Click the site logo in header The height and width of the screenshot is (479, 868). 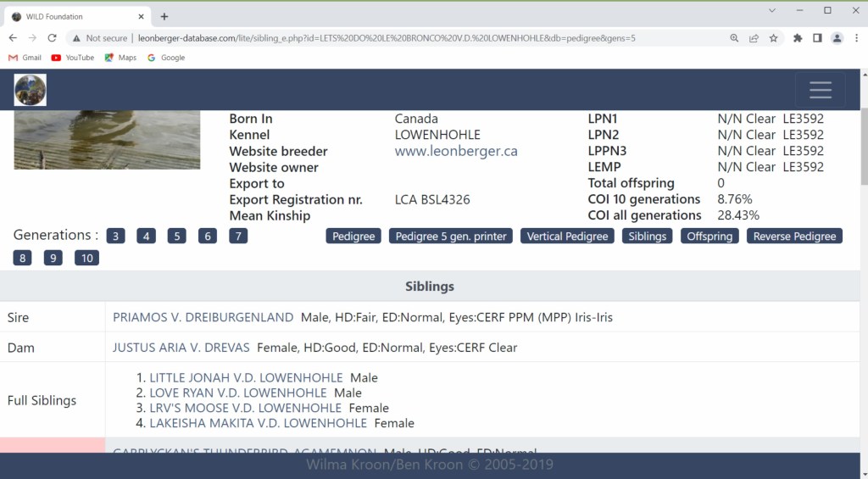tap(30, 90)
